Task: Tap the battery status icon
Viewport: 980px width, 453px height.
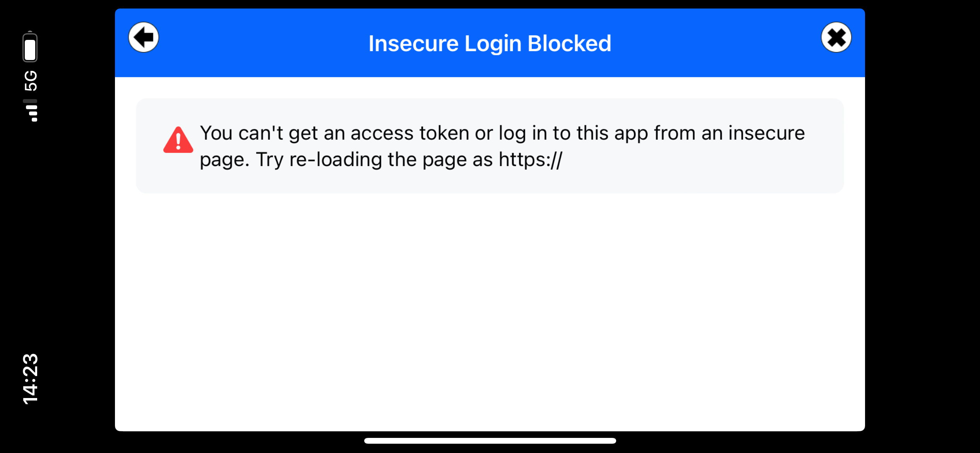Action: coord(30,47)
